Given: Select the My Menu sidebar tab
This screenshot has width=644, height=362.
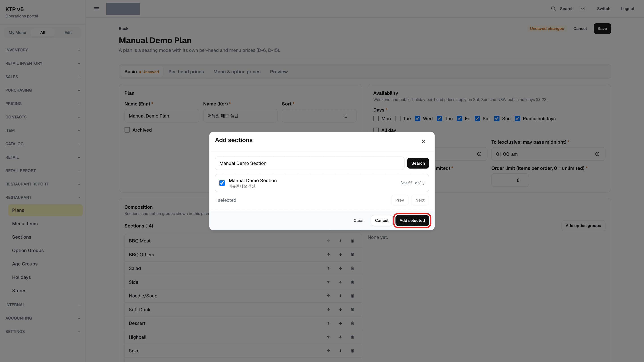Looking at the screenshot, I should [17, 32].
